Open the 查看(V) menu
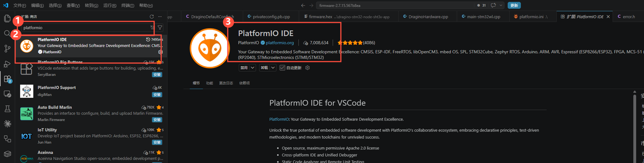This screenshot has height=163, width=644. coord(73,6)
